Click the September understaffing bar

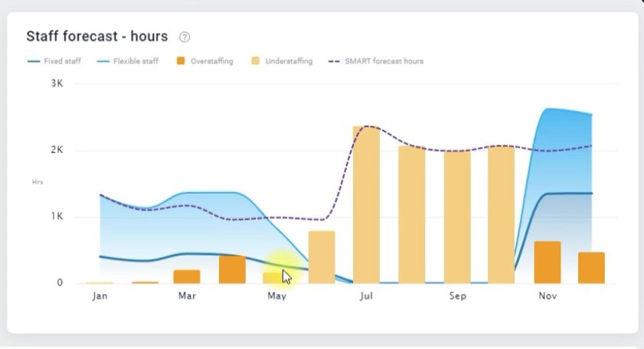pos(457,217)
